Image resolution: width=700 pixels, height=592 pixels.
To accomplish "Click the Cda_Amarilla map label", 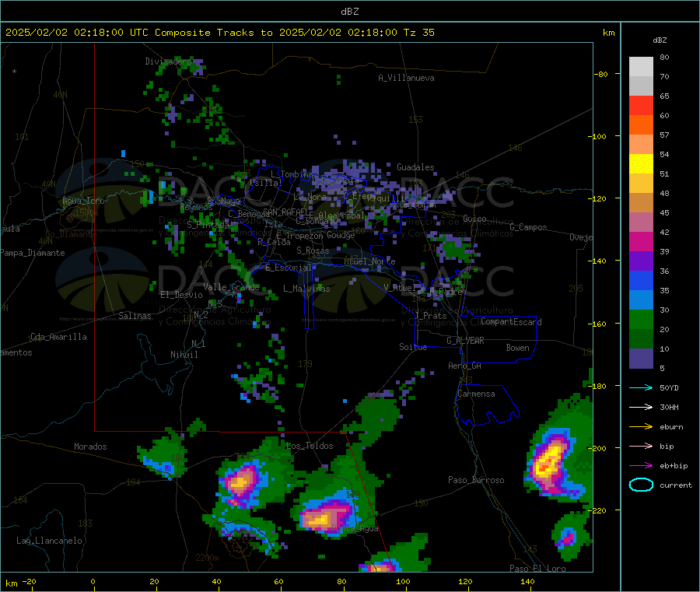I will [58, 337].
